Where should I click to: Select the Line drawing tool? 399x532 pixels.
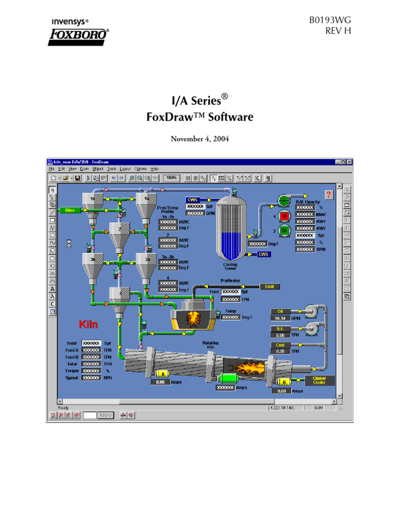(x=52, y=212)
